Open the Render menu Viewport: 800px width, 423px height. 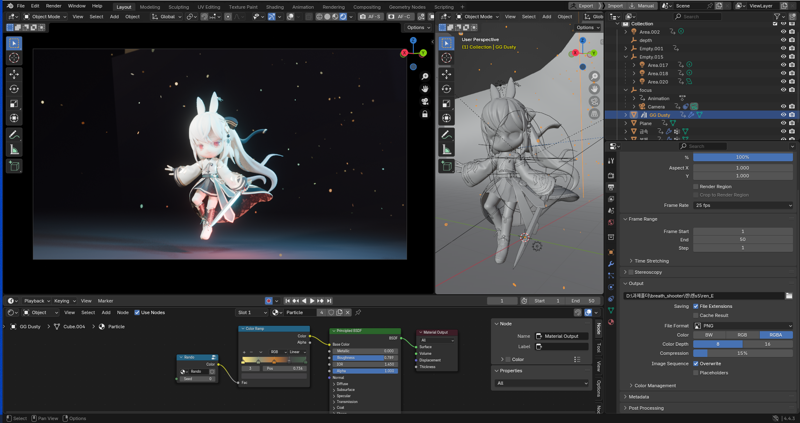[54, 6]
